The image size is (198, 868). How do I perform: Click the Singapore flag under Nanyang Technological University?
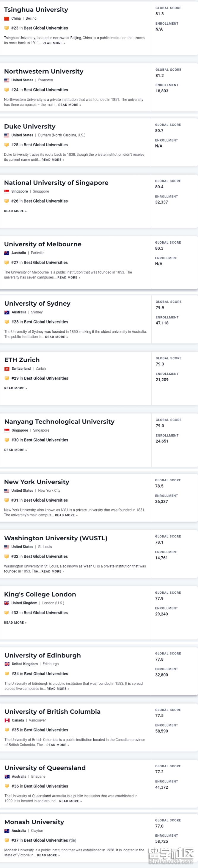(7, 430)
